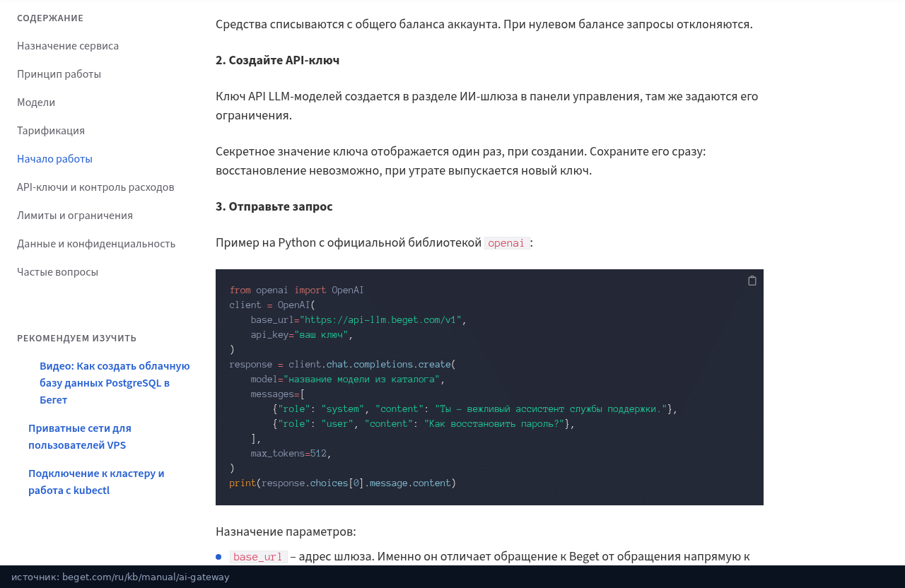This screenshot has width=905, height=588.
Task: Click the heading '3. Отправьте запрос'
Action: [x=274, y=206]
